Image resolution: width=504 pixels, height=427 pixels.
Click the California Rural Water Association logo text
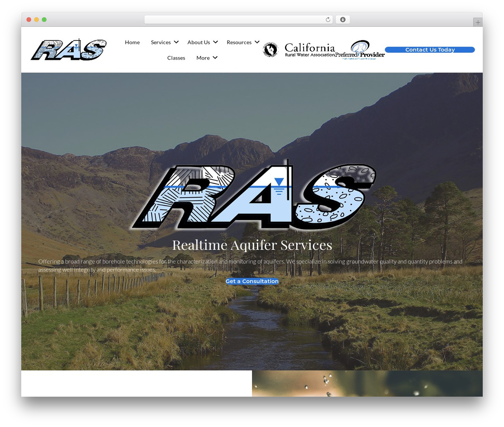point(310,50)
